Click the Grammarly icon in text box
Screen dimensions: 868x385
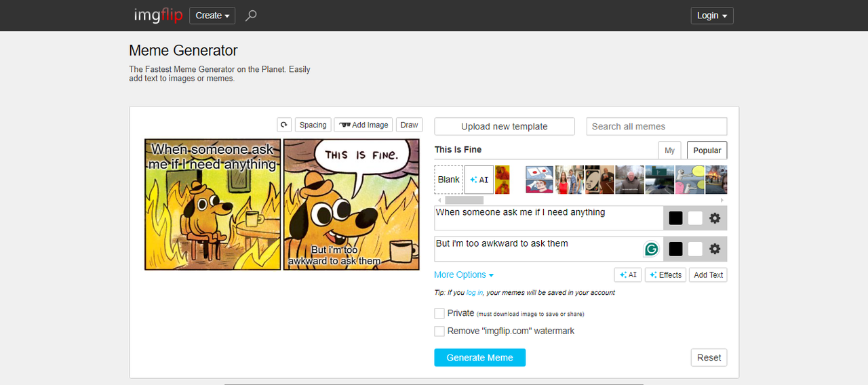[x=651, y=249]
